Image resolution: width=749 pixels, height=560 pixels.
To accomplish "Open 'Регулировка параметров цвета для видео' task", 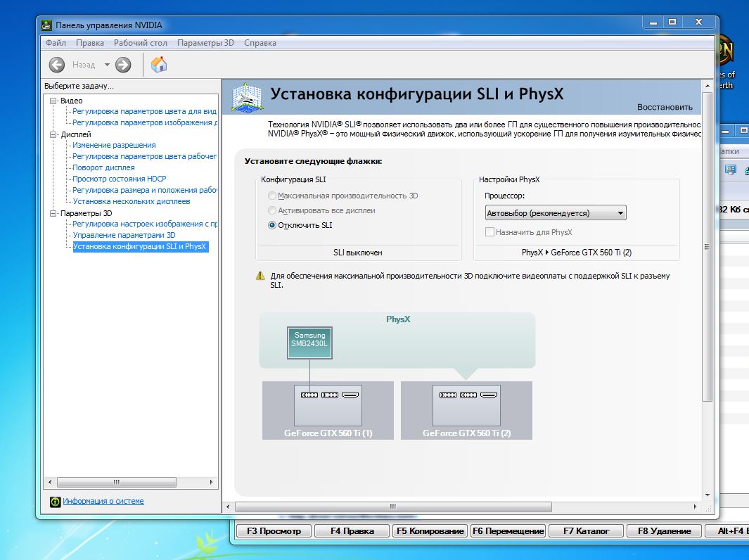I will tap(145, 111).
